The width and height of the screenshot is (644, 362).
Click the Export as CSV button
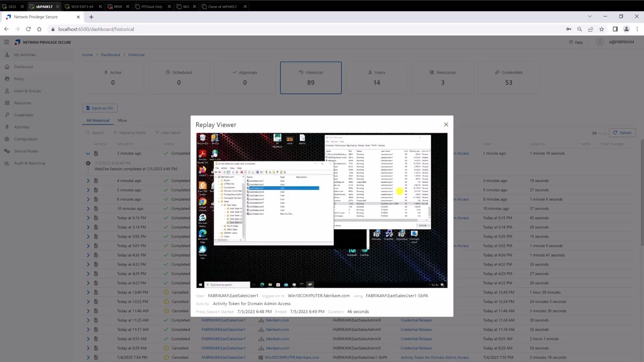pos(100,108)
